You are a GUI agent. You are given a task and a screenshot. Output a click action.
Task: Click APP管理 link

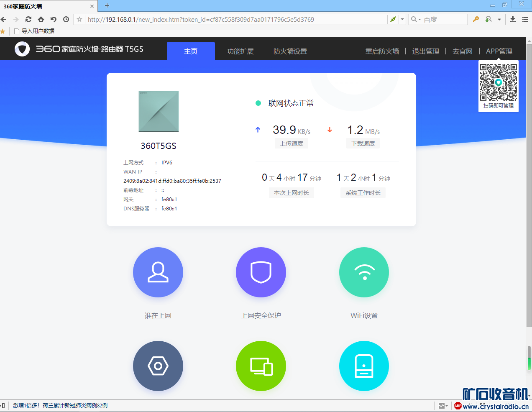499,51
